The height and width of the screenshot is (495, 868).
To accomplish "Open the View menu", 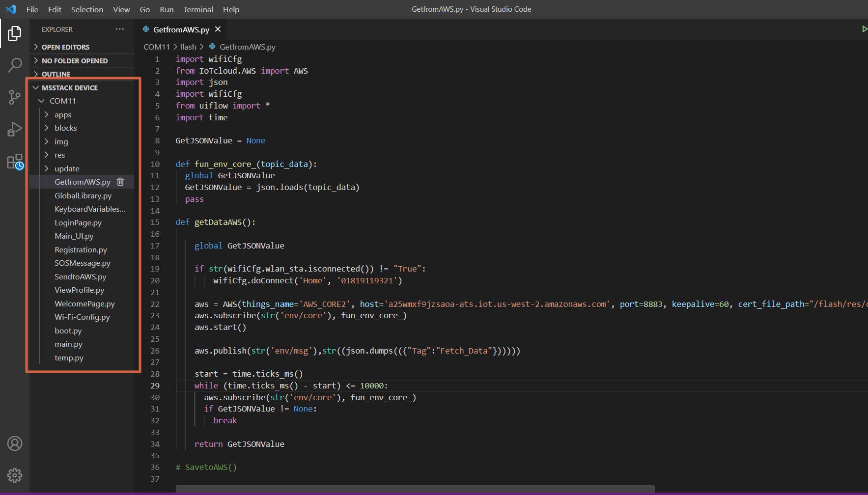I will (x=121, y=9).
